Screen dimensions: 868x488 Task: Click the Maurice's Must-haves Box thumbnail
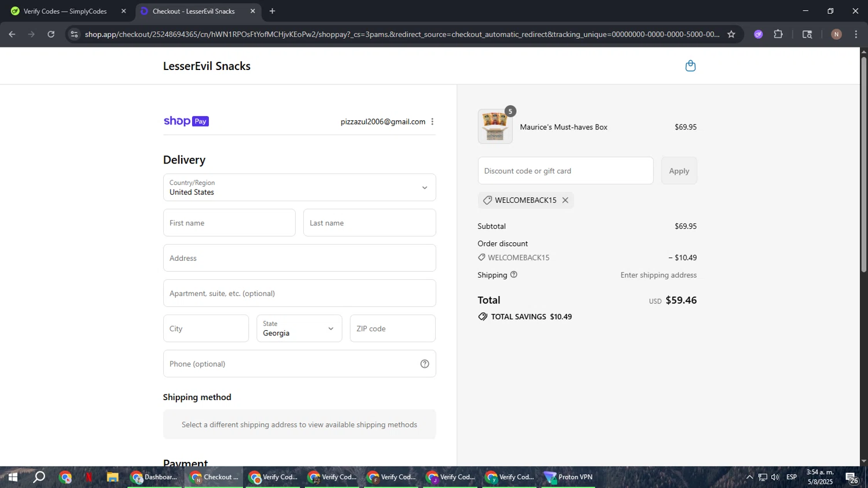click(x=495, y=126)
